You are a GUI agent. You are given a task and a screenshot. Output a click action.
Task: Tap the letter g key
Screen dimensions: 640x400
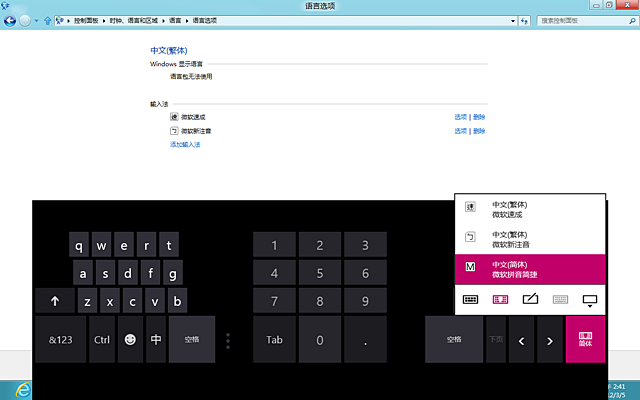point(173,273)
